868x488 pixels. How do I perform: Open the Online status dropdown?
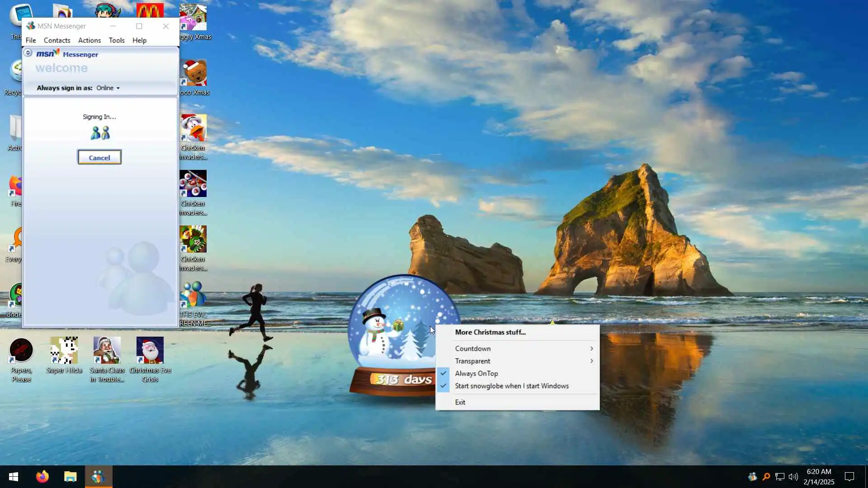108,88
